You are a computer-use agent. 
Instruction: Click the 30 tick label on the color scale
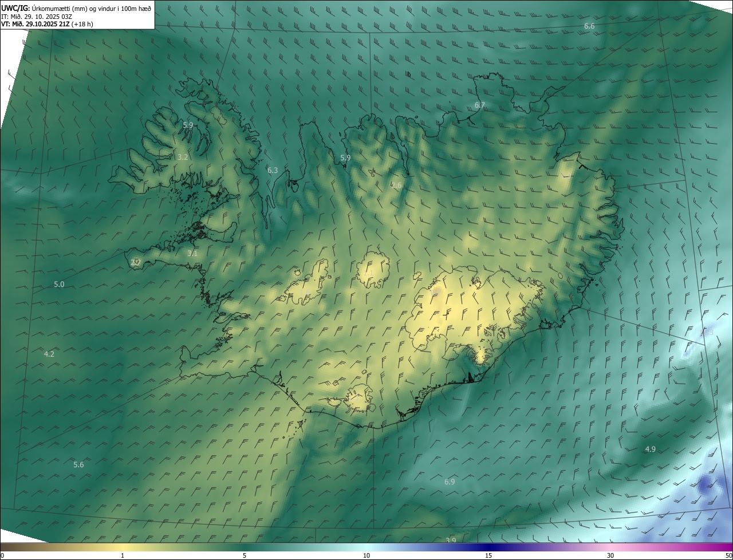610,555
